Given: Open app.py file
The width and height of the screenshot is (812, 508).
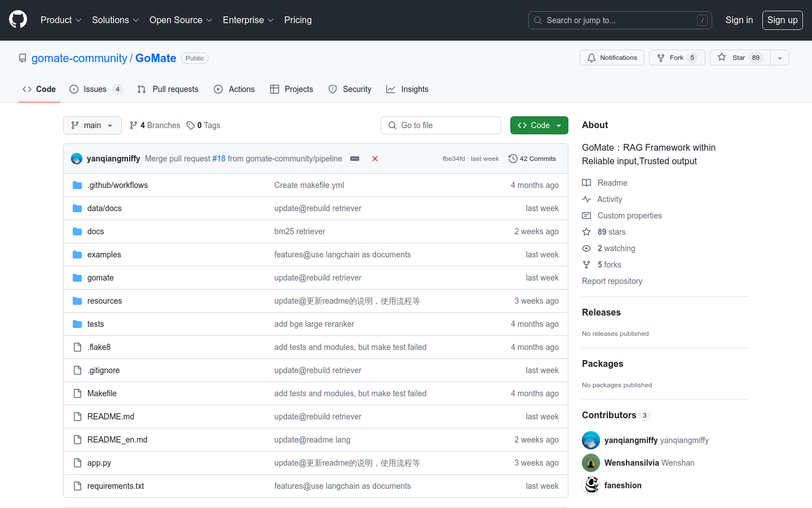Looking at the screenshot, I should [x=99, y=463].
